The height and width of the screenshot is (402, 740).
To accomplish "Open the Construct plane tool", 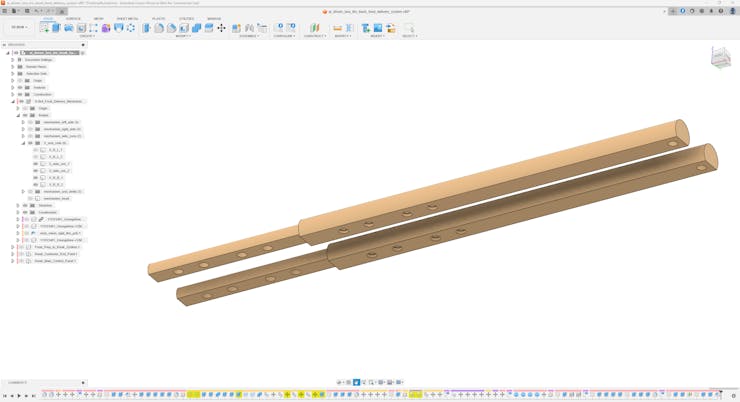I will (x=314, y=28).
